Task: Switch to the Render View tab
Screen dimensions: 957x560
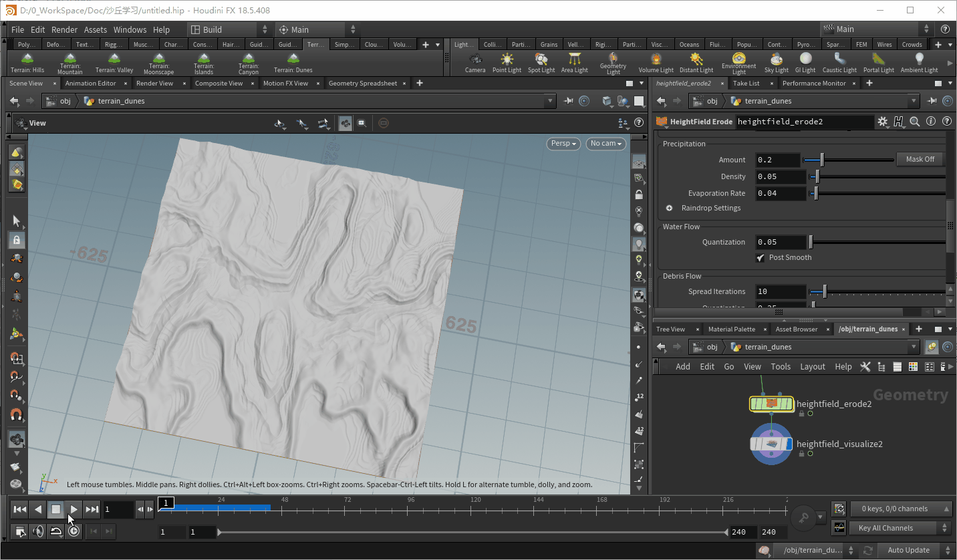Action: click(155, 84)
